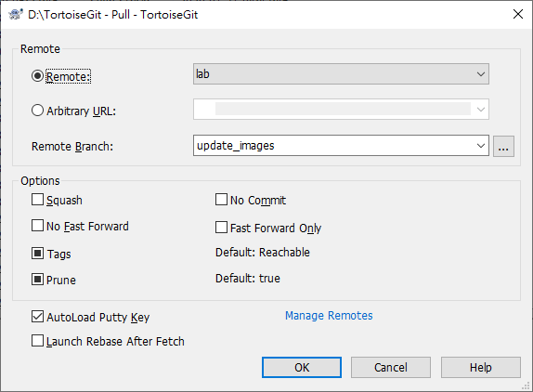
Task: Expand the Remote Branch dropdown arrow
Action: click(x=481, y=146)
